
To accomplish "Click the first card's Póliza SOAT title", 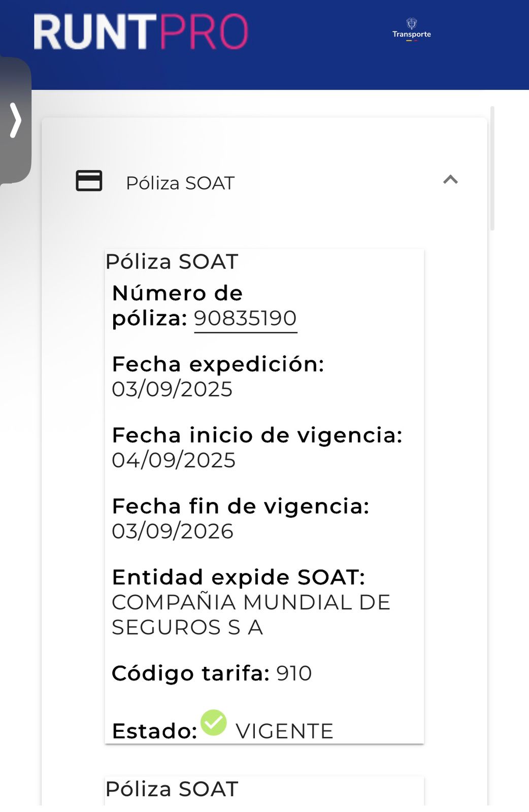I will pos(172,262).
